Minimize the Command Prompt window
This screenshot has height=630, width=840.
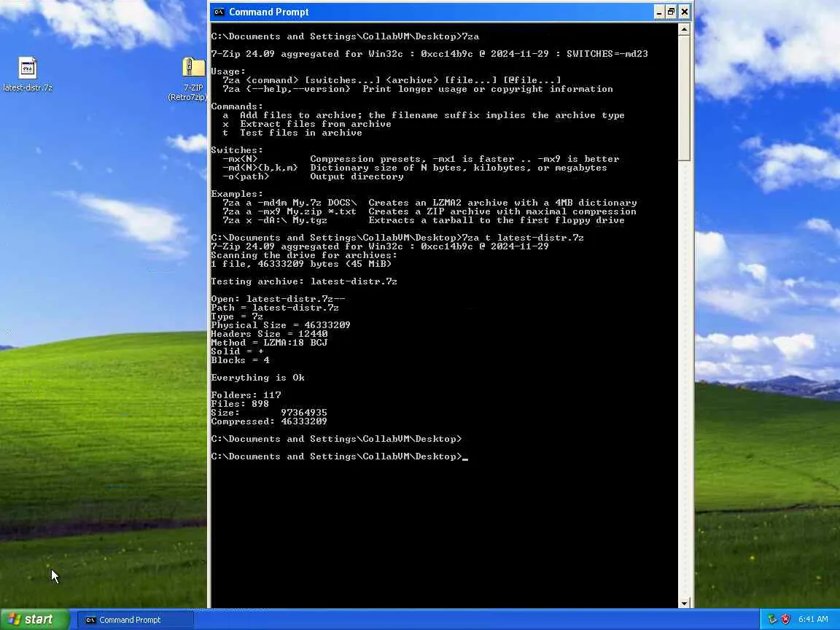coord(659,12)
